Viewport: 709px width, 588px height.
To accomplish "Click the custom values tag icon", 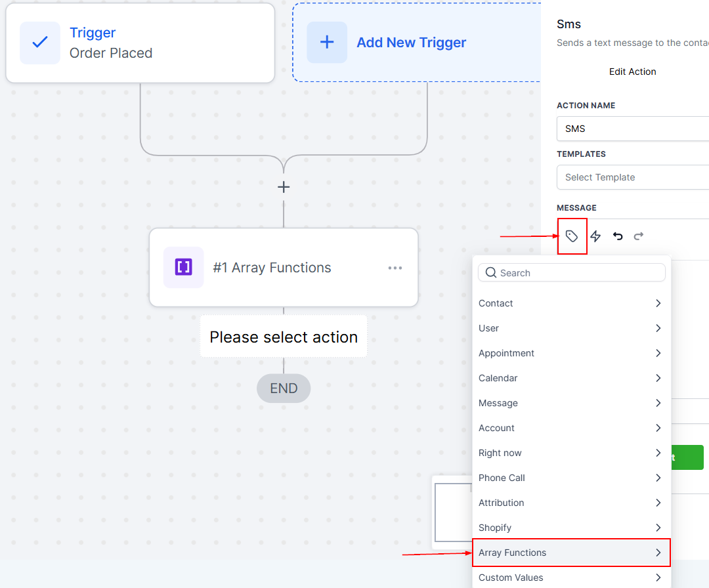I will (x=572, y=236).
